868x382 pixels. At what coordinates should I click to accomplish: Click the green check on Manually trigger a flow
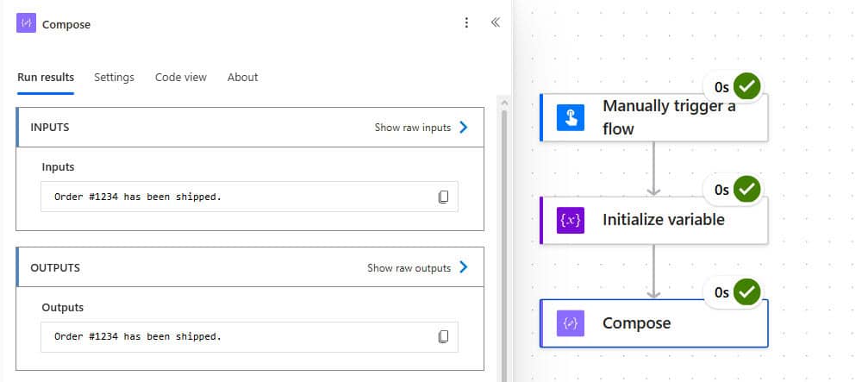pos(746,86)
